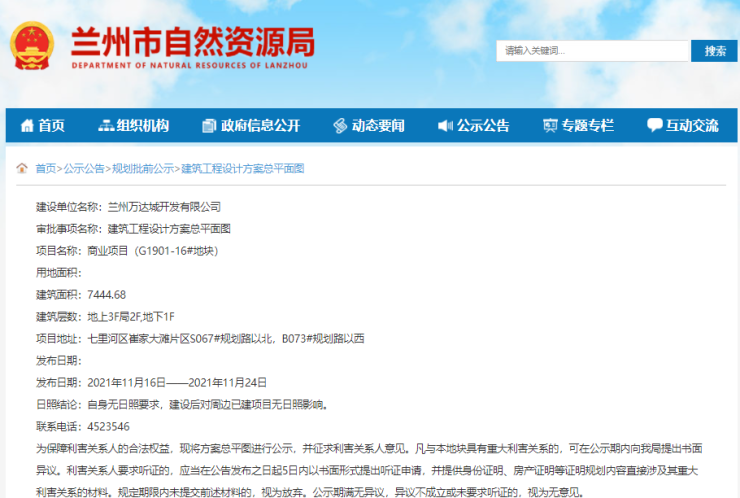Click the icon beside 动态要闻
Image resolution: width=740 pixels, height=498 pixels.
[x=340, y=126]
